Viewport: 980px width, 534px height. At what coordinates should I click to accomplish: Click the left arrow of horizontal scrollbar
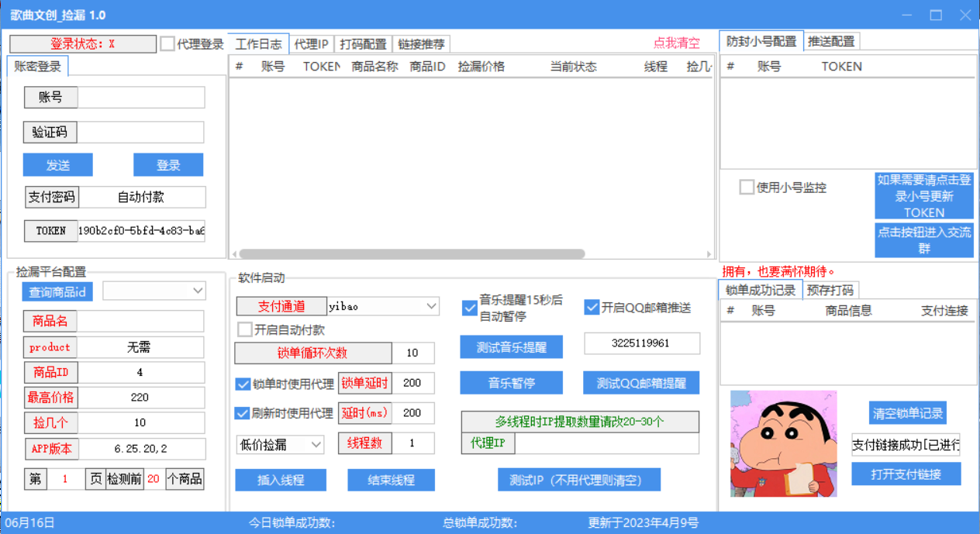(235, 254)
